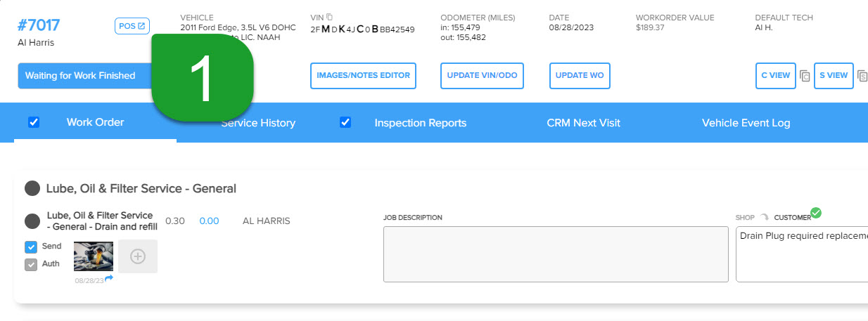Click the green check icon next to Customer
The width and height of the screenshot is (868, 321).
(816, 213)
